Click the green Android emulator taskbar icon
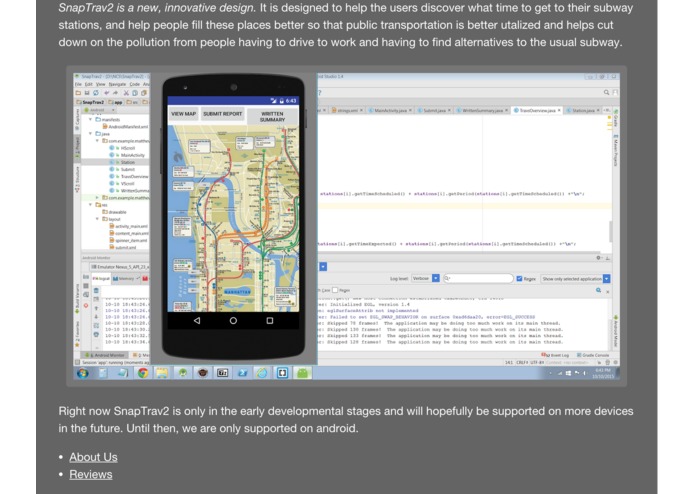695x494 pixels. click(302, 373)
